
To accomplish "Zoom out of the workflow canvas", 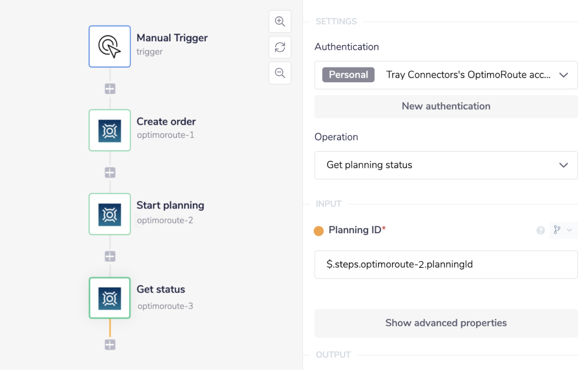I will click(280, 73).
